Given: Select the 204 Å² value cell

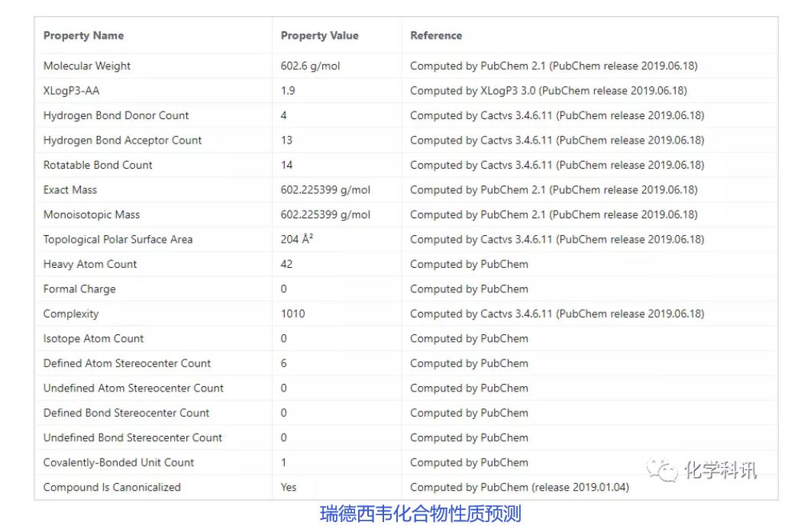Looking at the screenshot, I should point(297,240).
